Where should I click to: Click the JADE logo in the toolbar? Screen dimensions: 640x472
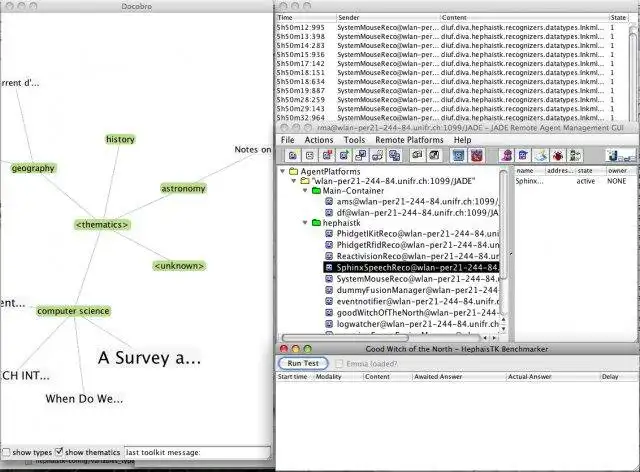620,156
